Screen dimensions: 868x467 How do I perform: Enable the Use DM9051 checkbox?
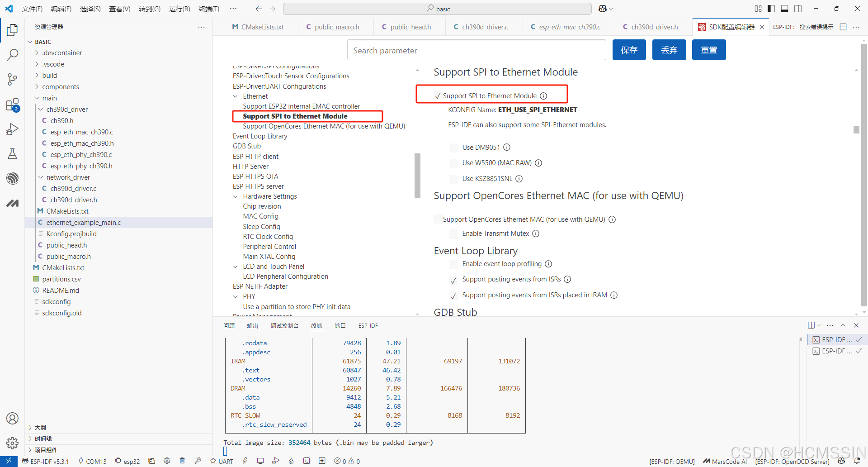point(453,147)
